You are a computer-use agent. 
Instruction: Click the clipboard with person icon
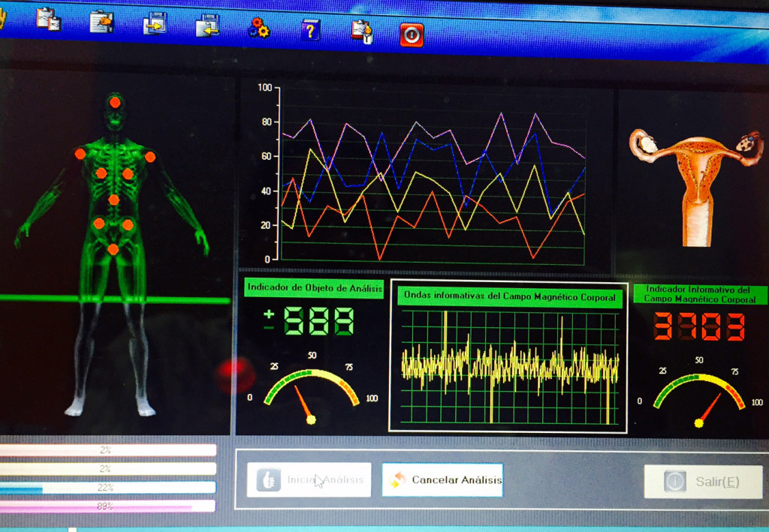click(x=361, y=32)
